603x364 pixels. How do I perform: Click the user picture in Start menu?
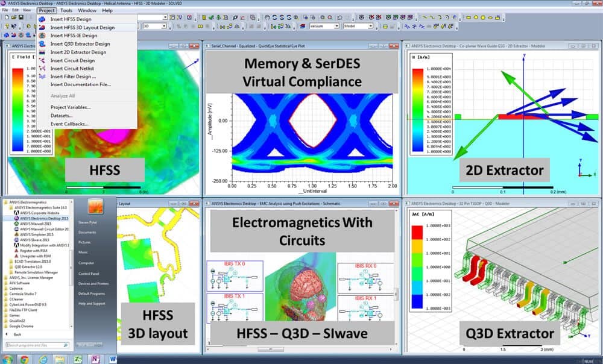tap(95, 207)
